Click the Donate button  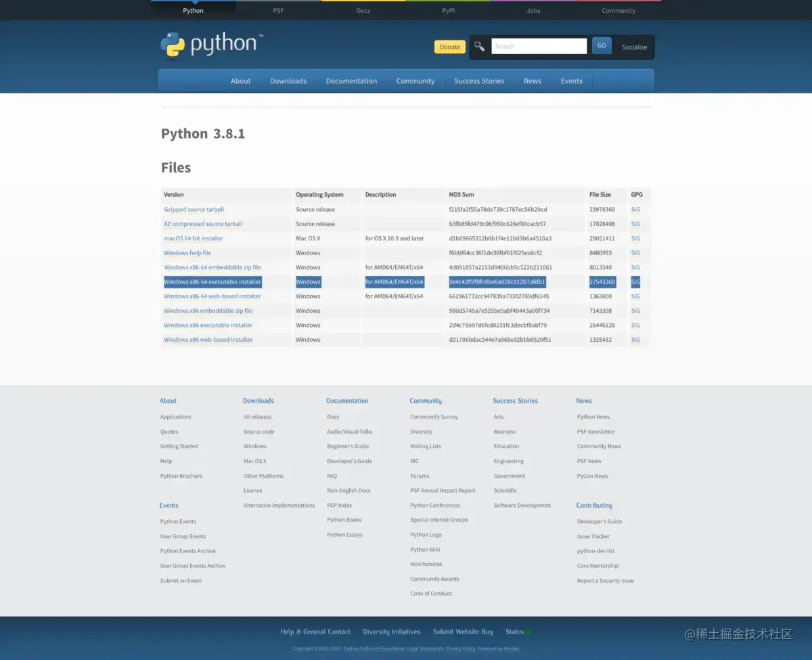click(x=450, y=47)
